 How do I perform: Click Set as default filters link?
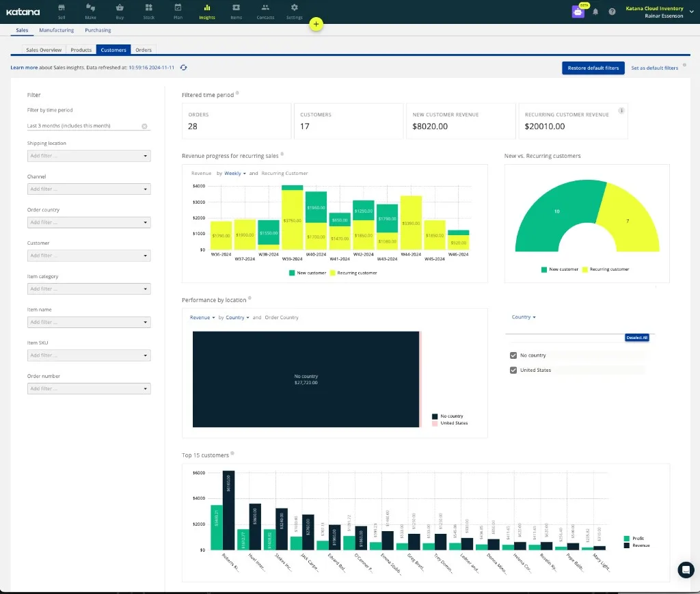654,68
